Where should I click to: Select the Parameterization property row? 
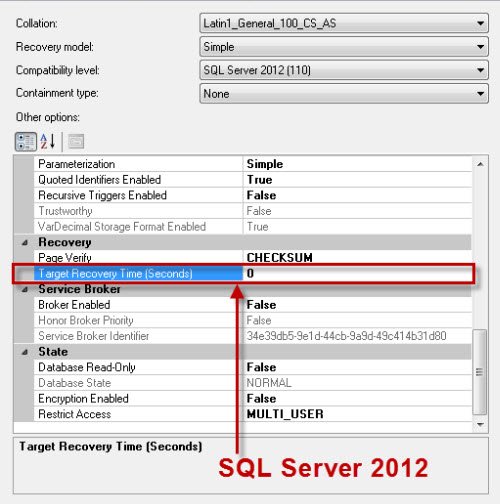pos(253,164)
